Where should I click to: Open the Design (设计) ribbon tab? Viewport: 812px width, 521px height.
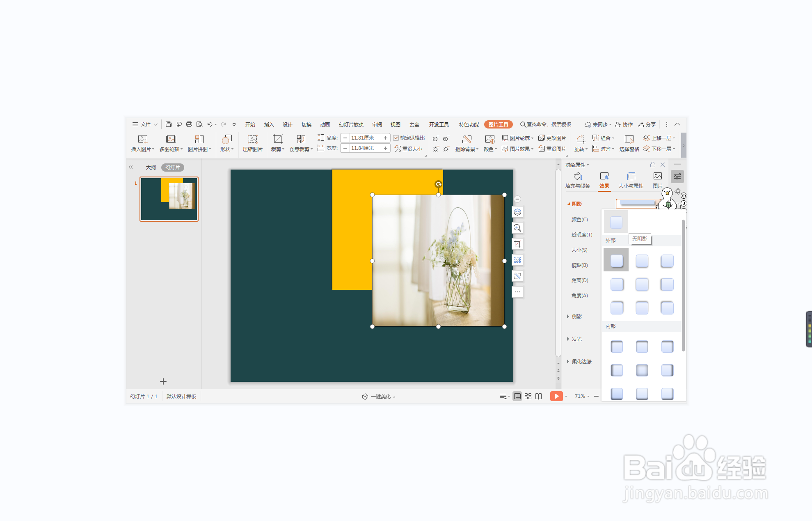(x=287, y=124)
